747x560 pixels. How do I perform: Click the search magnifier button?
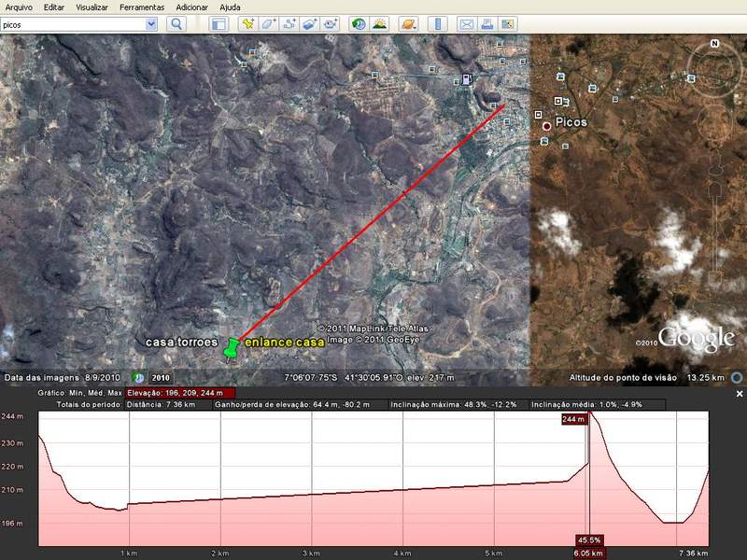176,24
